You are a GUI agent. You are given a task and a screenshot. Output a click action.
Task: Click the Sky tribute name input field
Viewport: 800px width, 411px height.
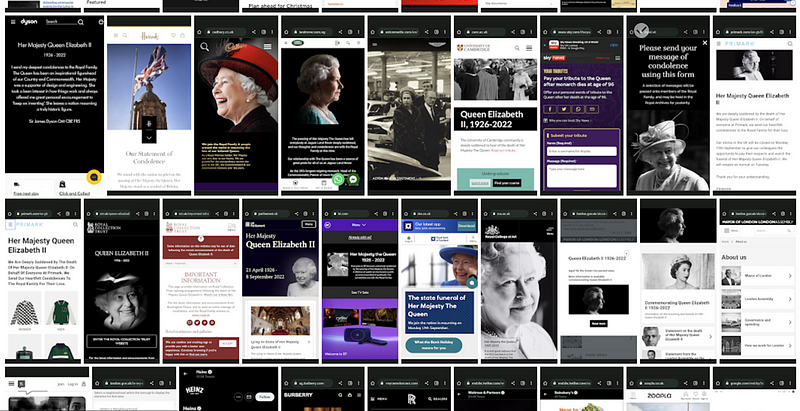pos(582,151)
